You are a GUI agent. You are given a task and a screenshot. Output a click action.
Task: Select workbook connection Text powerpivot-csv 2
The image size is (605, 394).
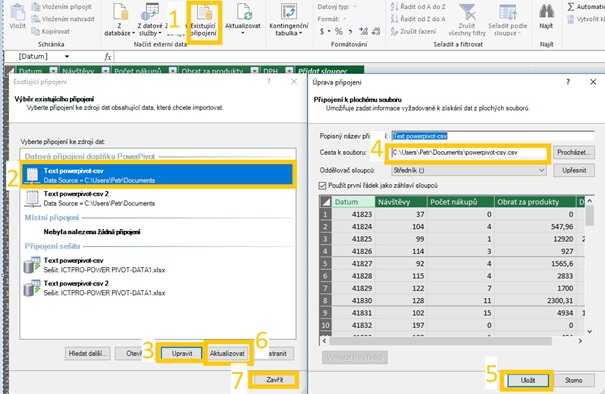click(158, 288)
